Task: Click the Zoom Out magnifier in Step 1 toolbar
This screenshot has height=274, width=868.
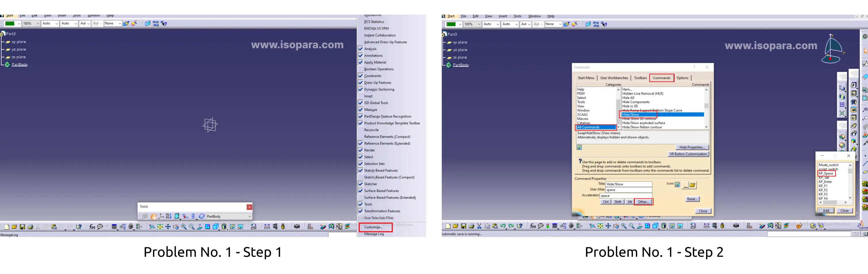Action: [x=192, y=227]
